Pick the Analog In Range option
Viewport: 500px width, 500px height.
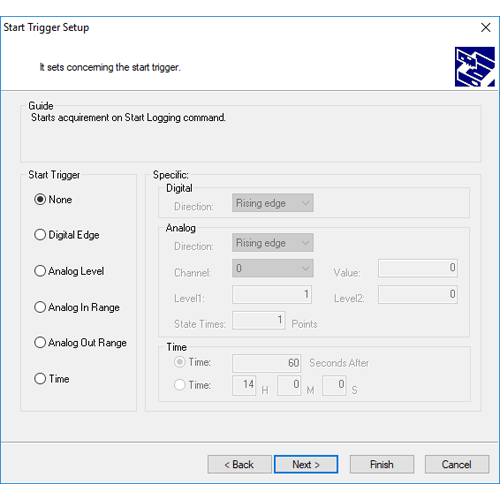(x=77, y=307)
